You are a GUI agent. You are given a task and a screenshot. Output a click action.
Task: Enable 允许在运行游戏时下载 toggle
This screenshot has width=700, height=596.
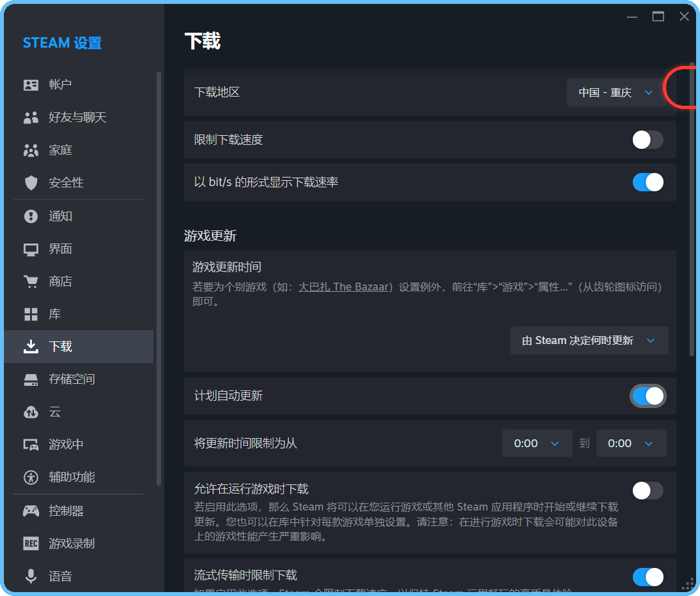click(648, 490)
